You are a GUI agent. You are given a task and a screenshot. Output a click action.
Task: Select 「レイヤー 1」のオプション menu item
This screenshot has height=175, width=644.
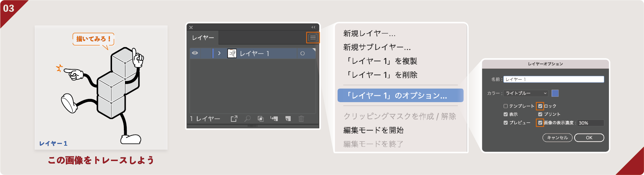click(400, 96)
